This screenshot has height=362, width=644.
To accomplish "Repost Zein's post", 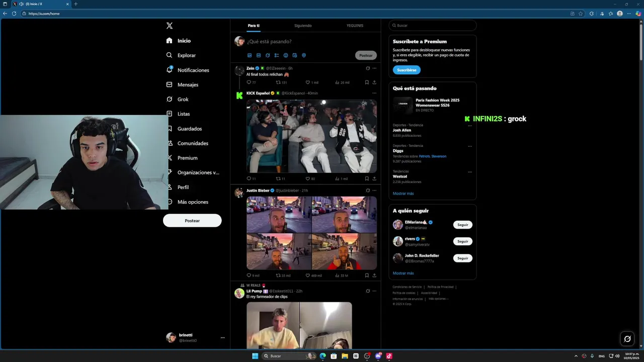I will tap(281, 82).
